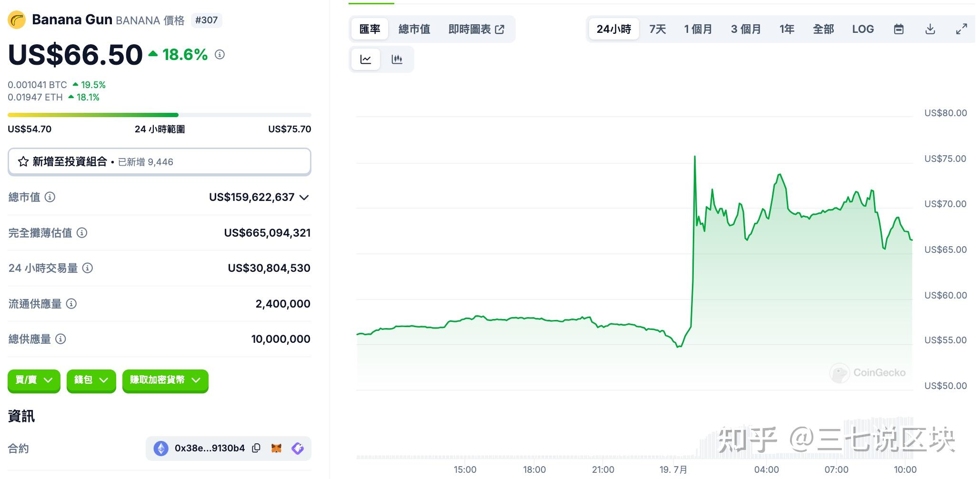The image size is (980, 479).
Task: Select the 總市值 chart tab
Action: click(414, 29)
